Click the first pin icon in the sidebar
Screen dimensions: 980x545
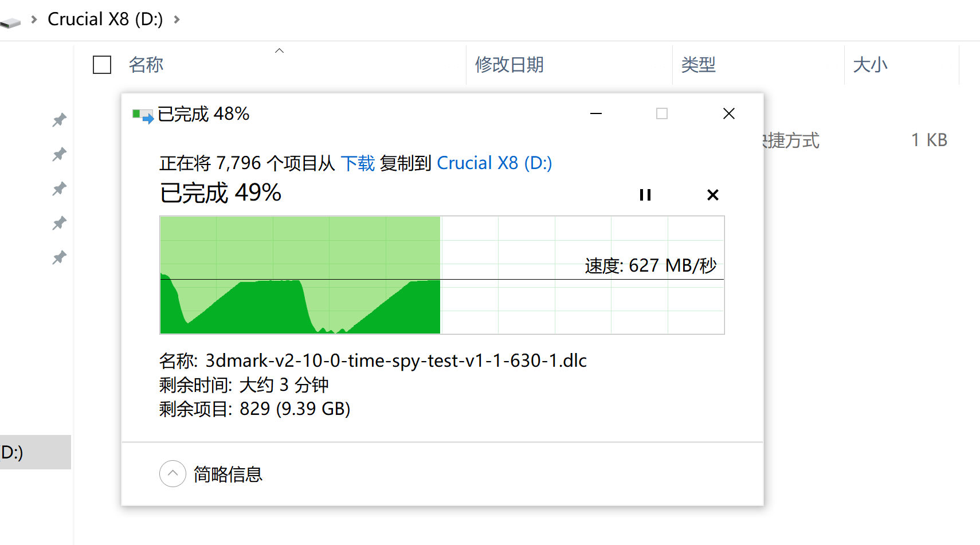point(59,120)
